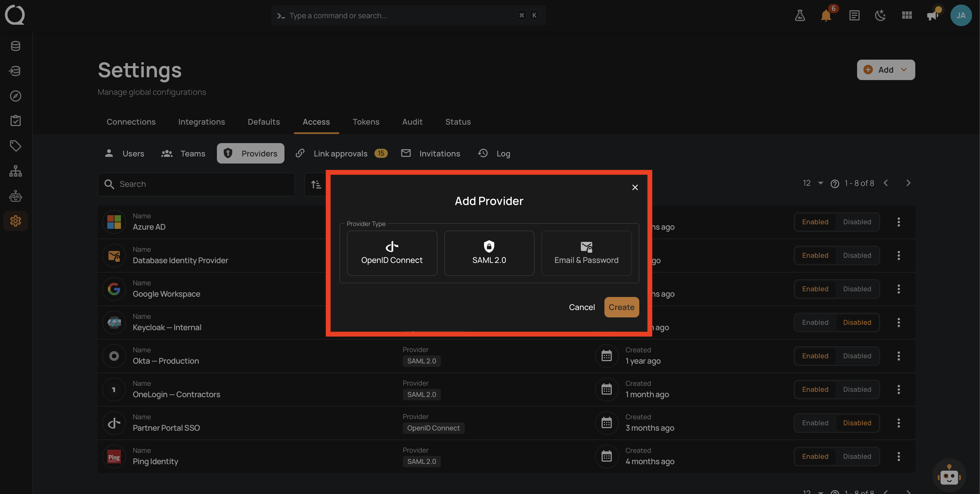The width and height of the screenshot is (980, 494).
Task: Open the Azure AD row three-dot menu
Action: pyautogui.click(x=899, y=222)
